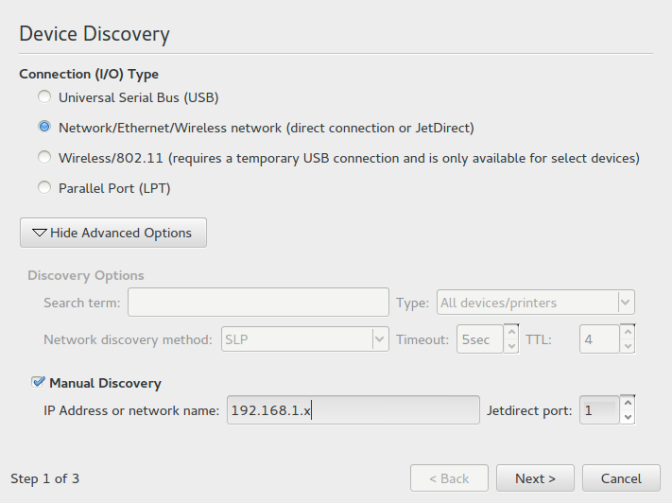Select Network/Ethernet/Wireless network connection option
This screenshot has width=672, height=503.
43,128
